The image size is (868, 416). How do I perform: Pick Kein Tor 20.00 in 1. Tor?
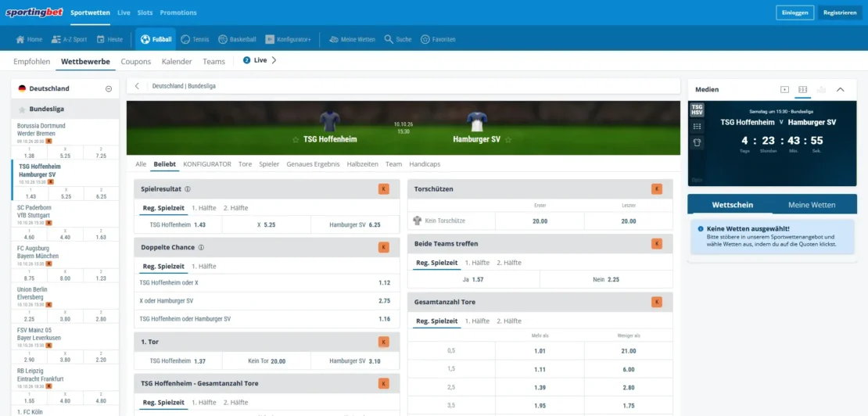[x=267, y=361]
